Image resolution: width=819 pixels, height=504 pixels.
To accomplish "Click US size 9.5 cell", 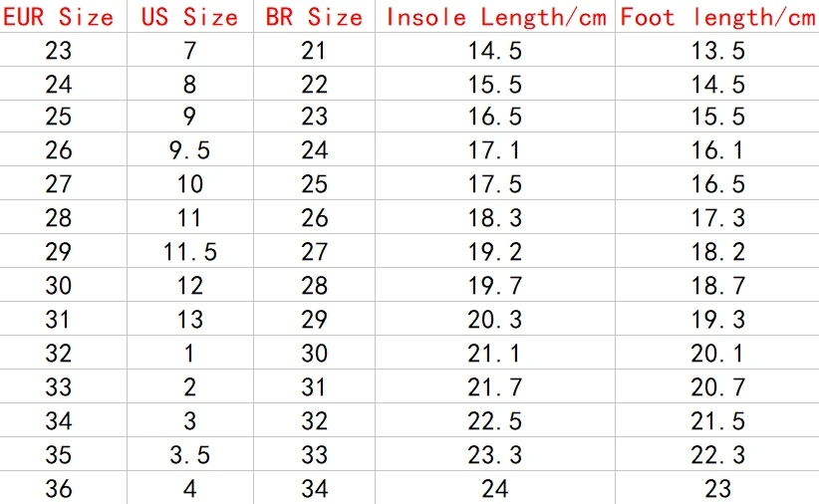I will click(x=190, y=149).
